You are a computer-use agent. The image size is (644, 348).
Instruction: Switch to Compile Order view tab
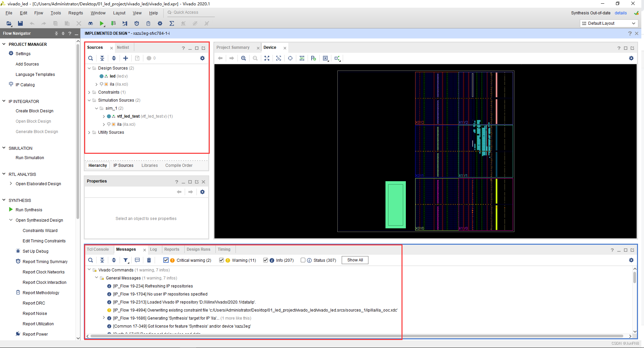[179, 165]
